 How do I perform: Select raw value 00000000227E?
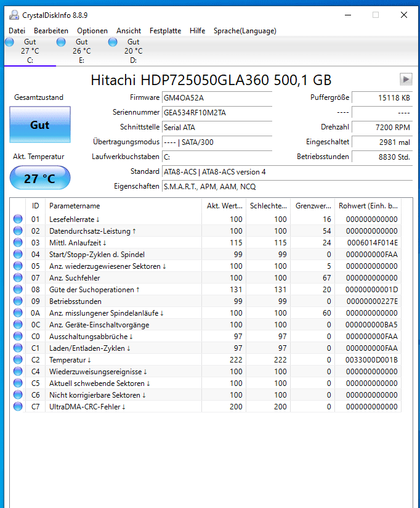372,301
